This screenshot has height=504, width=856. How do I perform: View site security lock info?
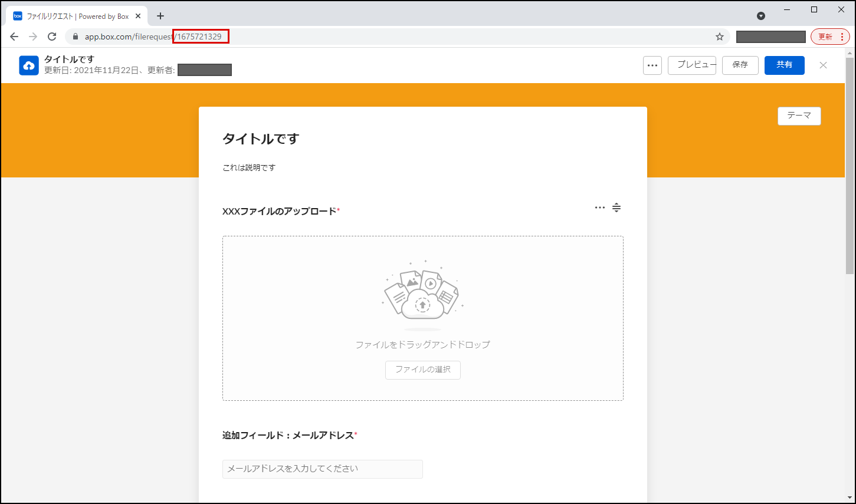point(75,37)
